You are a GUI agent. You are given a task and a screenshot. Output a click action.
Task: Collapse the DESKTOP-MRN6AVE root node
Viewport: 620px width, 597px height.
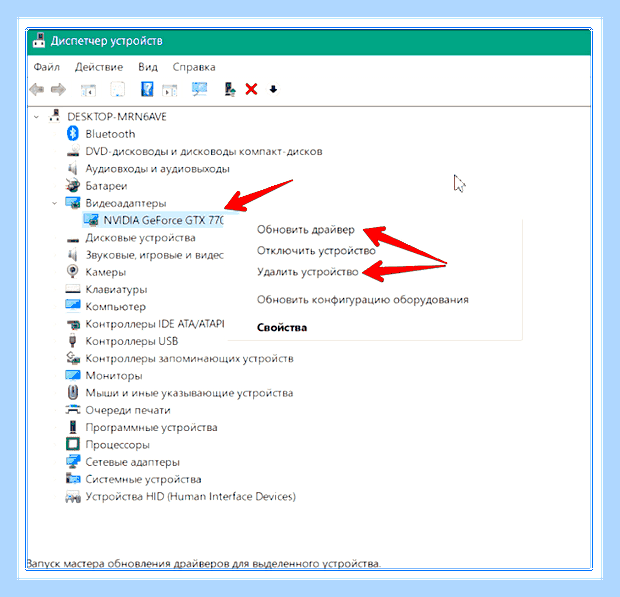pos(36,117)
